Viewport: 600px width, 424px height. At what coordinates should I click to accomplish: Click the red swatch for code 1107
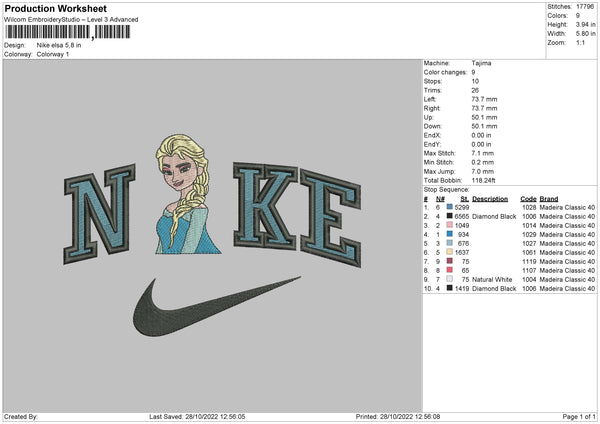click(450, 270)
